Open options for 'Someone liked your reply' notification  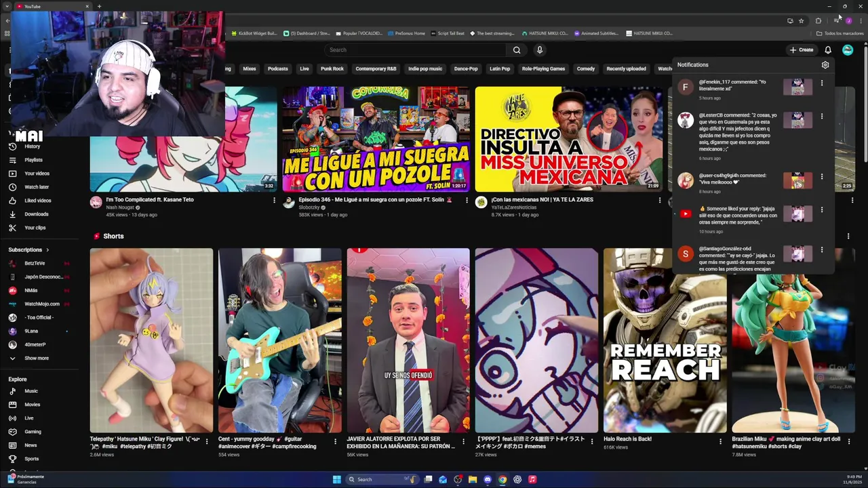[822, 210]
